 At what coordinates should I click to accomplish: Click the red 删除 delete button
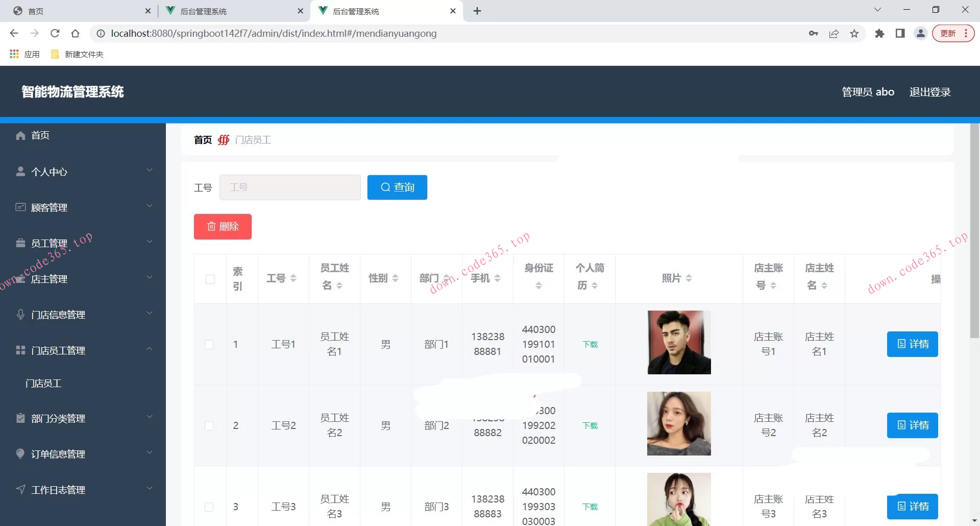tap(223, 227)
